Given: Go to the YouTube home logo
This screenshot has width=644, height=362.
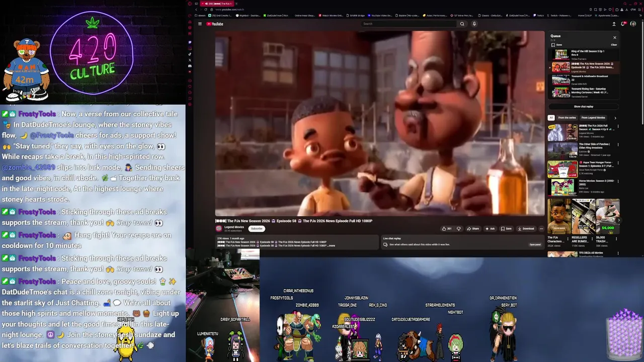Looking at the screenshot, I should pos(215,24).
